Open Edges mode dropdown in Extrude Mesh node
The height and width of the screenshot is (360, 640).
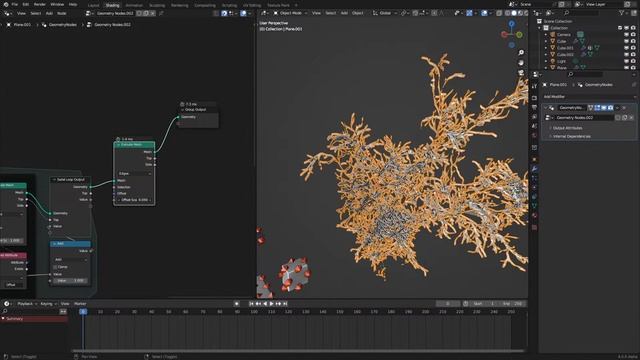coord(134,173)
